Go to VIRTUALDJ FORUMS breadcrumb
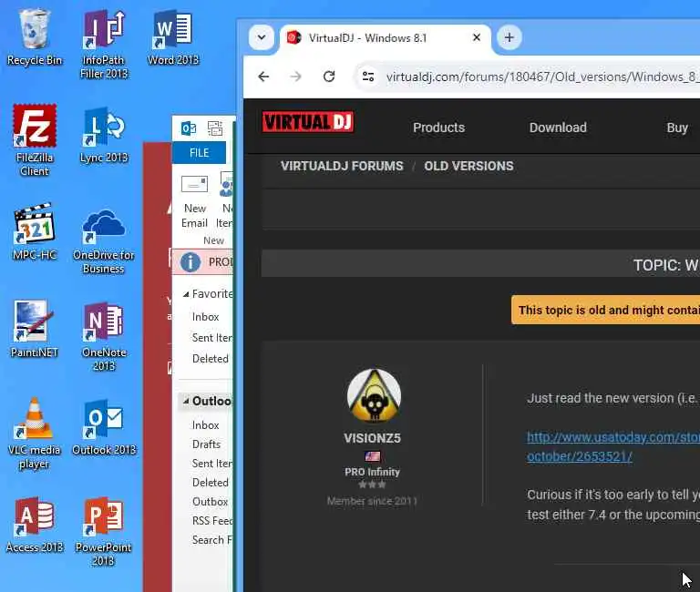The width and height of the screenshot is (700, 592). tap(342, 166)
